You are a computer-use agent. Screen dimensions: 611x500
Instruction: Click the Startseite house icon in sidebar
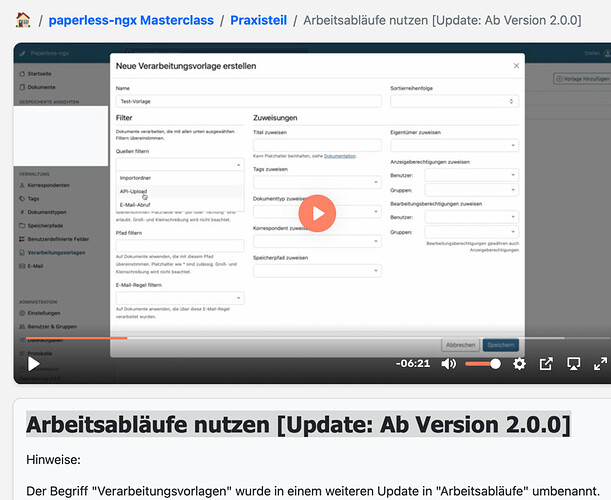coord(22,74)
